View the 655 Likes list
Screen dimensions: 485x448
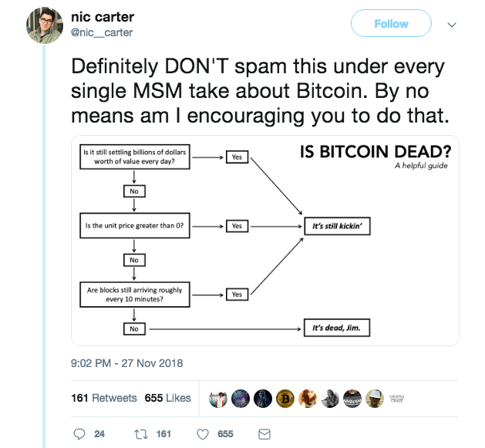pyautogui.click(x=167, y=398)
